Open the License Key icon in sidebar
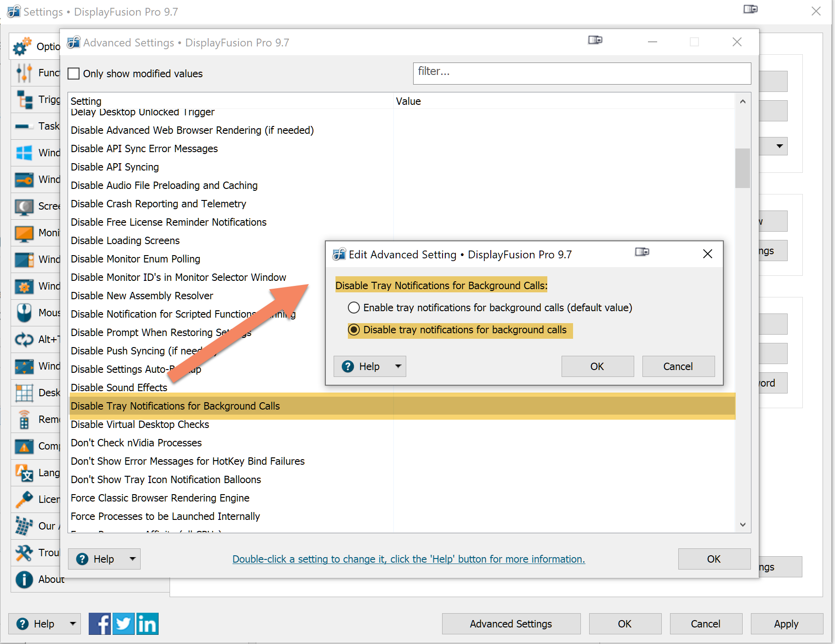The width and height of the screenshot is (835, 644). coord(24,499)
